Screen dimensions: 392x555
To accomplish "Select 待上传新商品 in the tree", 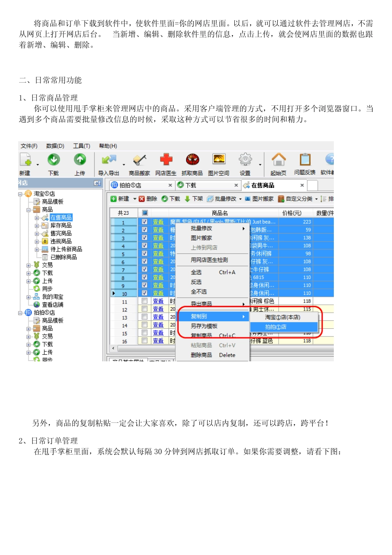I will click(66, 249).
